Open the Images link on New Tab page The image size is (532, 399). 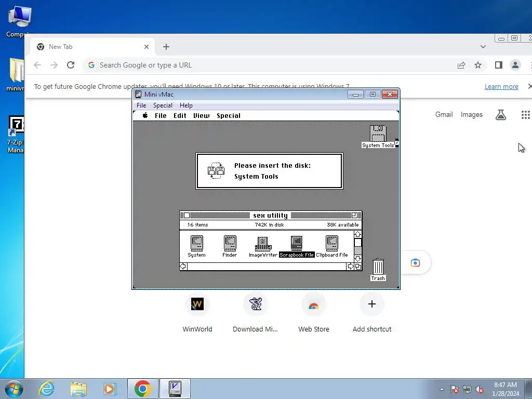click(x=471, y=115)
